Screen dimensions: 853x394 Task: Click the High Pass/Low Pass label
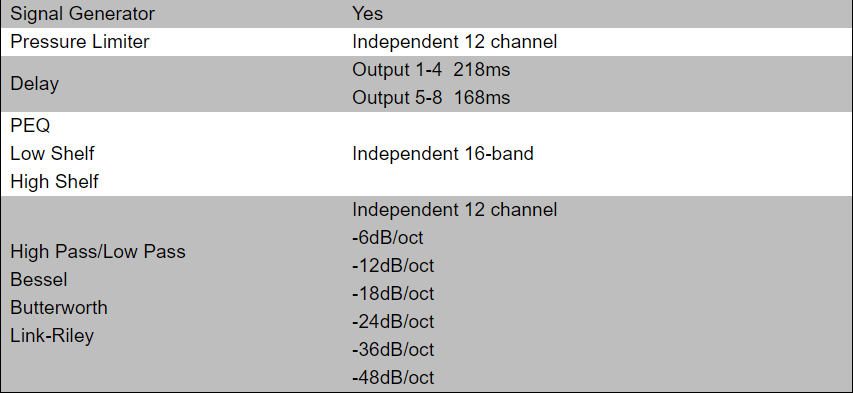pyautogui.click(x=98, y=251)
